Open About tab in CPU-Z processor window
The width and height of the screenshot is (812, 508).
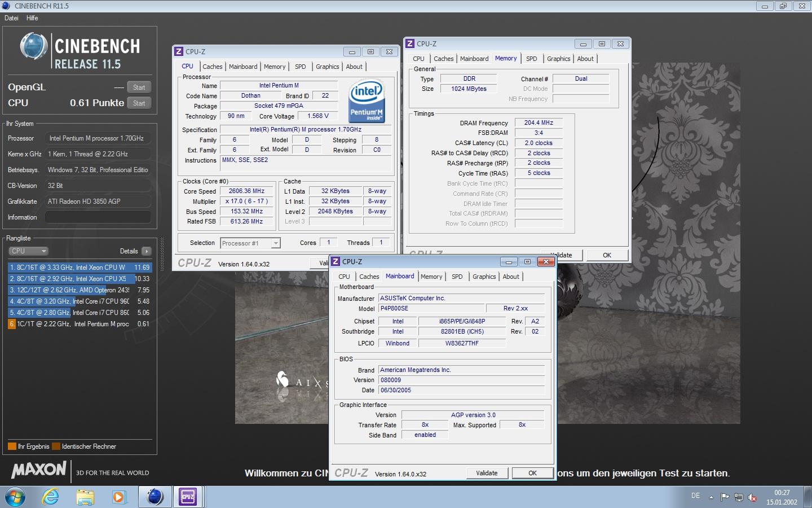coord(354,67)
